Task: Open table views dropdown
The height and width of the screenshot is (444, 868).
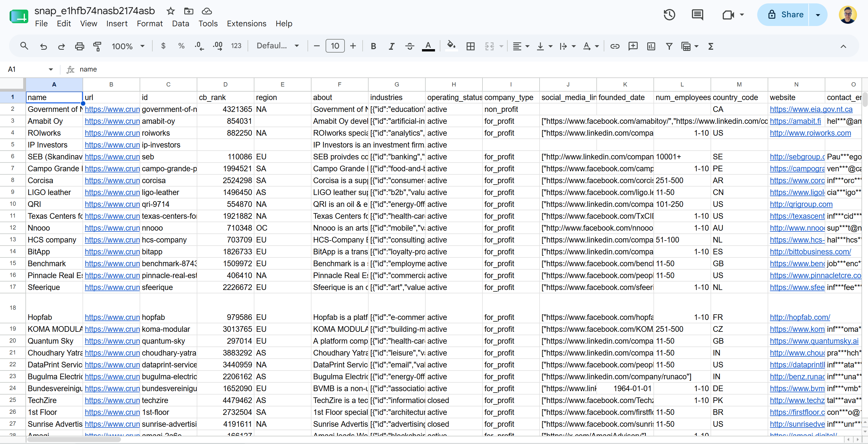Action: click(x=689, y=46)
